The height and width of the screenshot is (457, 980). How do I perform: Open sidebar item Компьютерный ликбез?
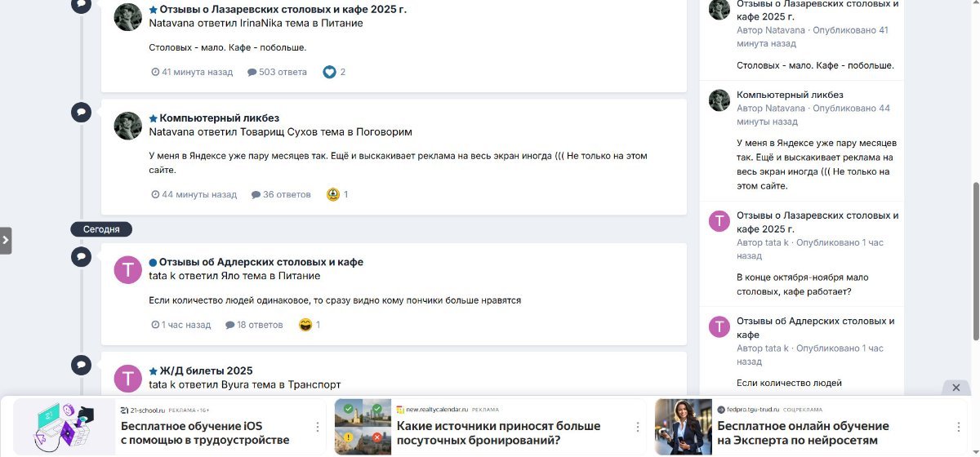790,95
